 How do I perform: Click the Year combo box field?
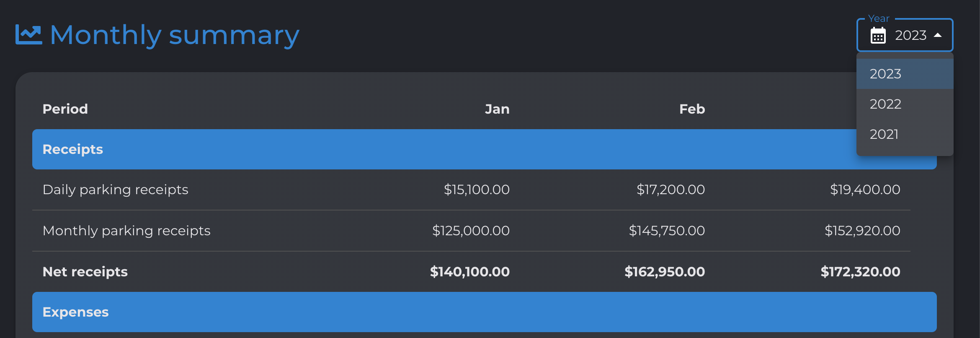[905, 35]
